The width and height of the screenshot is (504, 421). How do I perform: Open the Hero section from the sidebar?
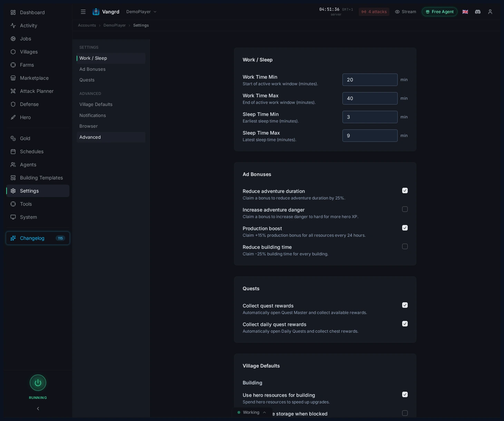13,117
